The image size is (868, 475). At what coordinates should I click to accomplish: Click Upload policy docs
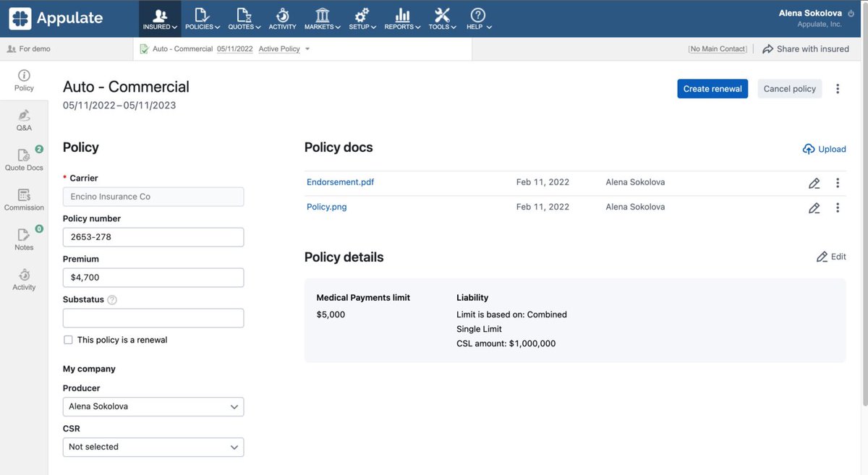pyautogui.click(x=824, y=149)
